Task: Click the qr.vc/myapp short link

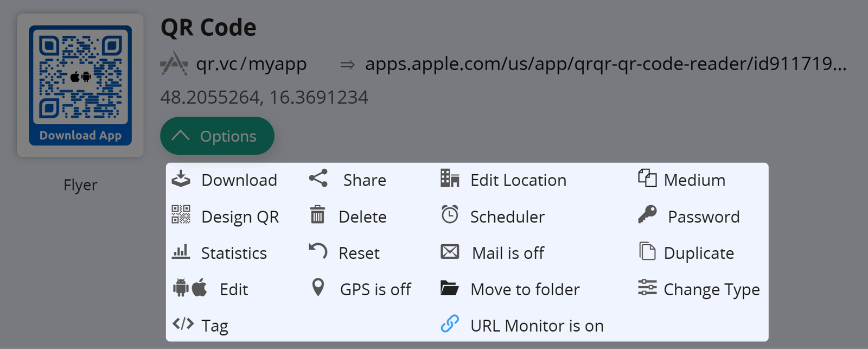Action: (x=251, y=64)
